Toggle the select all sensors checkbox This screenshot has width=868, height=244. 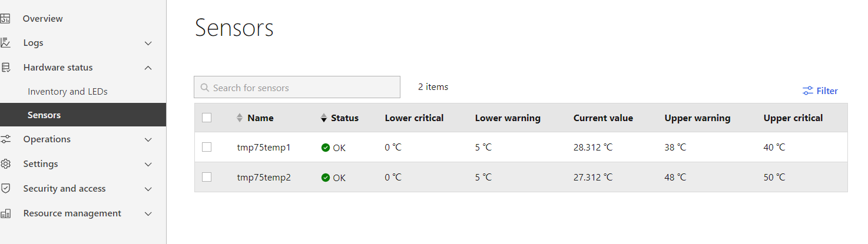(207, 118)
